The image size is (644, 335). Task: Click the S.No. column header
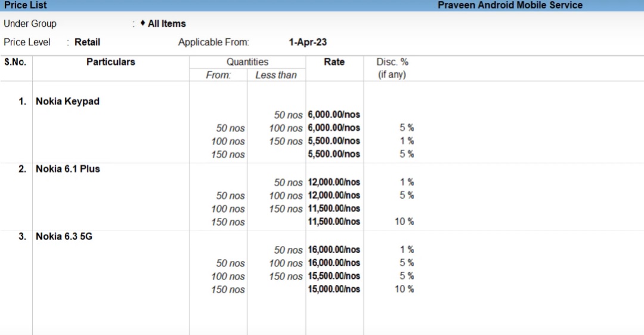coord(15,62)
